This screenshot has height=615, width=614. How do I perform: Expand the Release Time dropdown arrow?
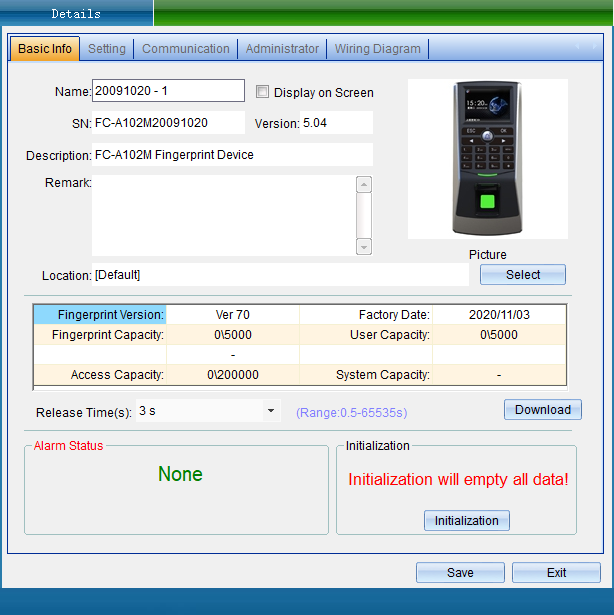[271, 411]
